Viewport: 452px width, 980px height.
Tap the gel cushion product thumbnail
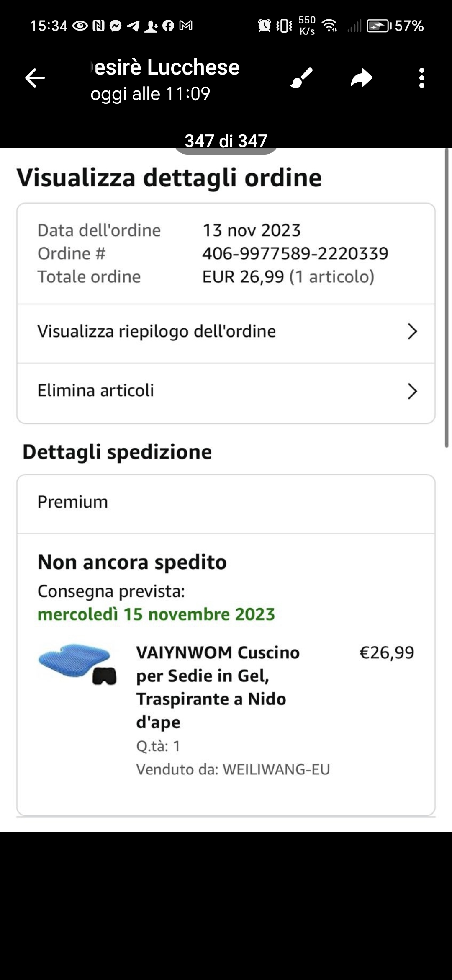(77, 664)
